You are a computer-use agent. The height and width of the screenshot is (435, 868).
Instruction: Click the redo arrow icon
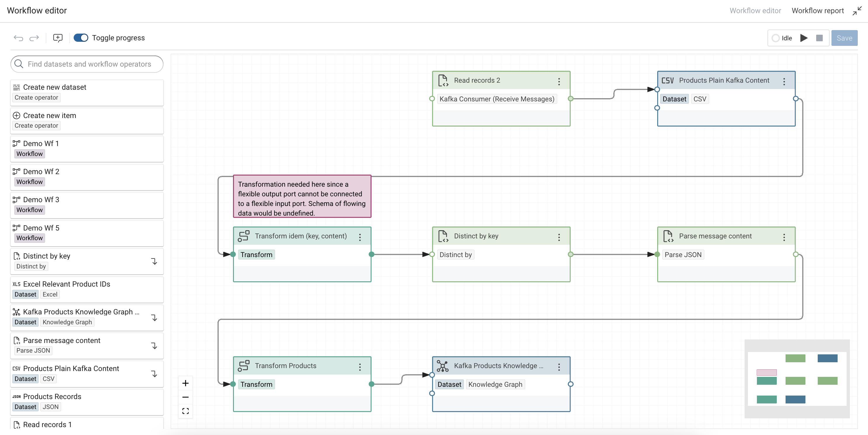click(x=34, y=38)
